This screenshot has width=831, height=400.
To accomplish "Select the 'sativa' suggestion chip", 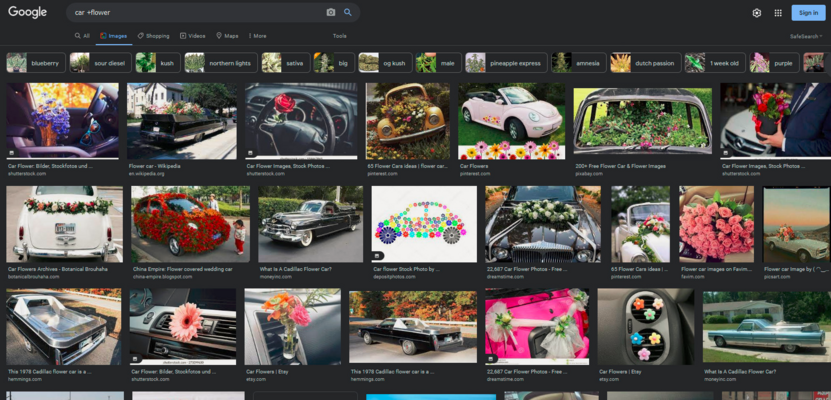I will point(286,63).
